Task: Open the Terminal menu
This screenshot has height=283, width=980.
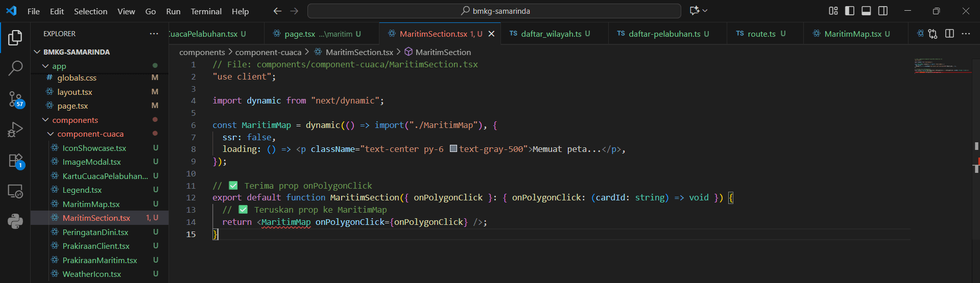Action: (206, 11)
